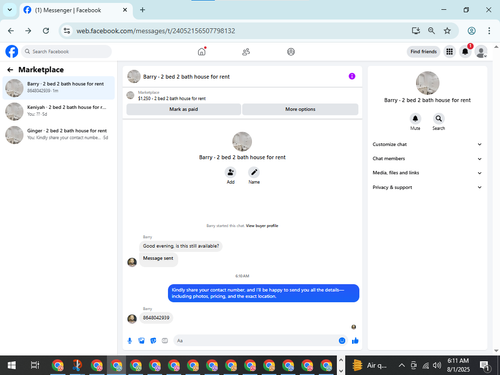Open the Air quality taskbar widget
This screenshot has height=375, width=500.
click(x=369, y=365)
